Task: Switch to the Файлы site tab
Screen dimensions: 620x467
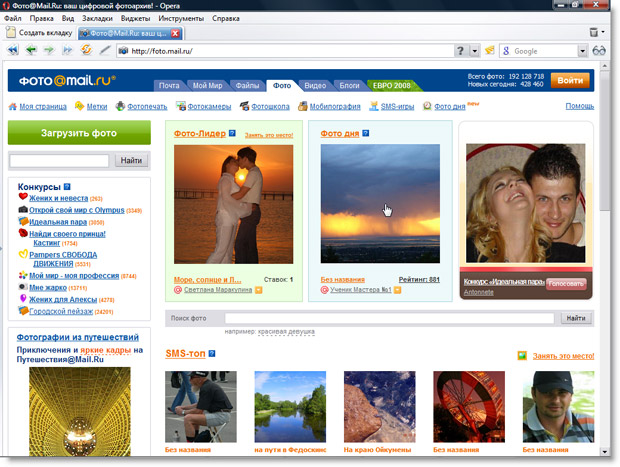Action: (x=247, y=85)
